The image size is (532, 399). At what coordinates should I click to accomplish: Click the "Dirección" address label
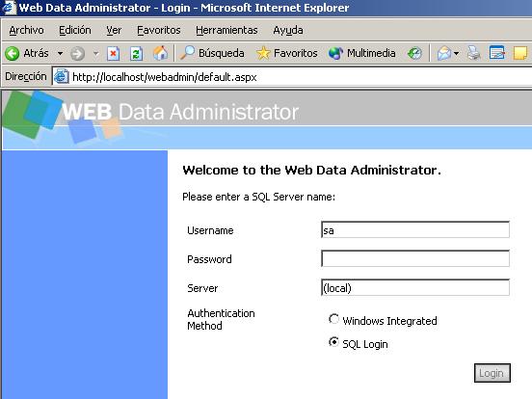tap(26, 76)
